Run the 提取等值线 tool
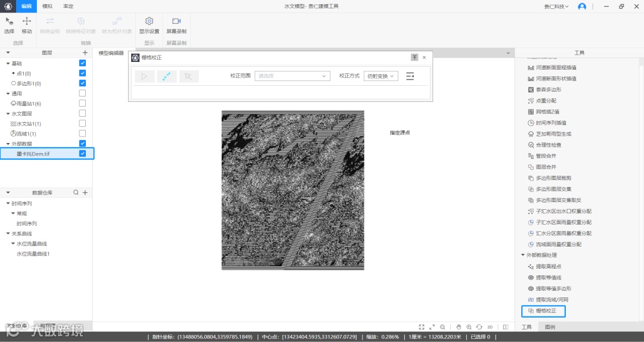The image size is (644, 342). (544, 278)
